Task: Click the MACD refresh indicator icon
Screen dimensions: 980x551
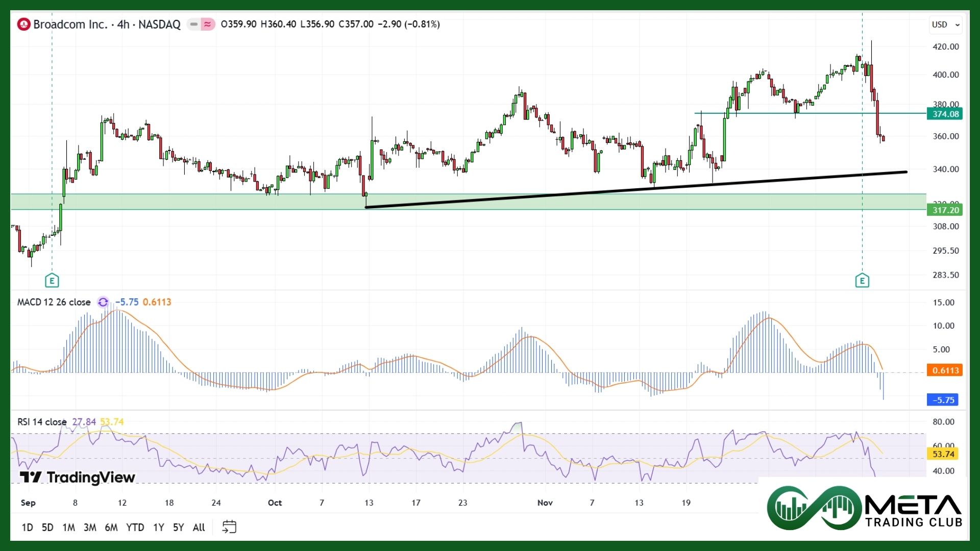Action: coord(103,302)
